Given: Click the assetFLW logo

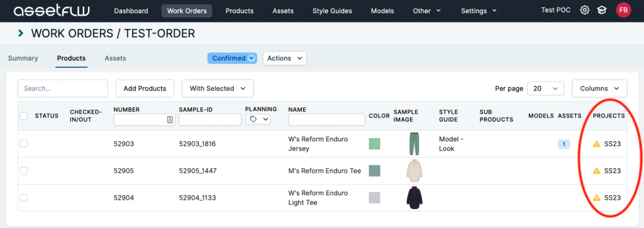Looking at the screenshot, I should click(x=52, y=11).
